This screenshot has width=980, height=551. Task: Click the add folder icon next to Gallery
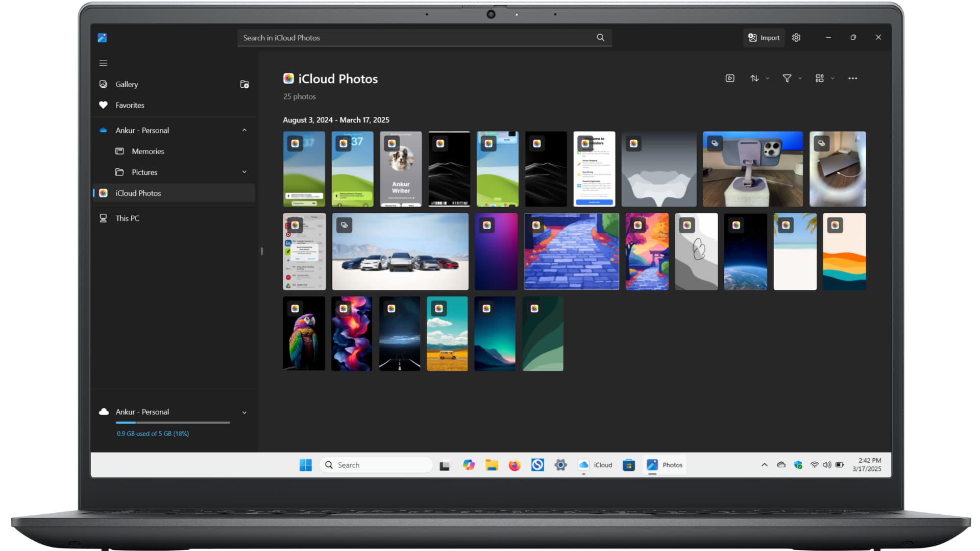[244, 84]
